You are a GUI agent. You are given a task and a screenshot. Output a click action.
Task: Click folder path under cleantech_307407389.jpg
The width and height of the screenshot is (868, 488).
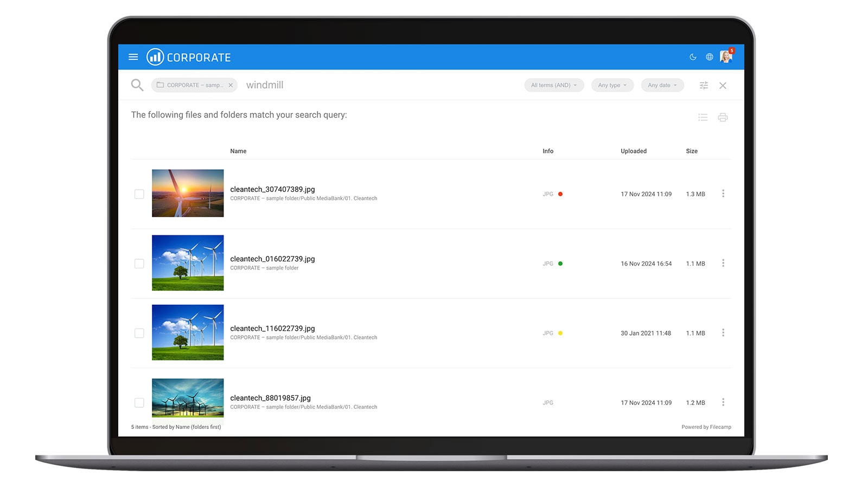click(303, 198)
